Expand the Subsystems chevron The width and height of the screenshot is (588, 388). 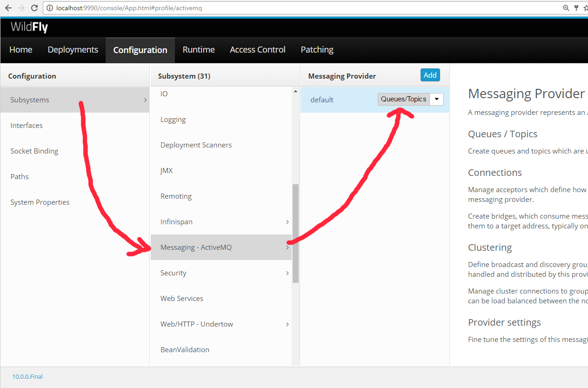tap(145, 100)
